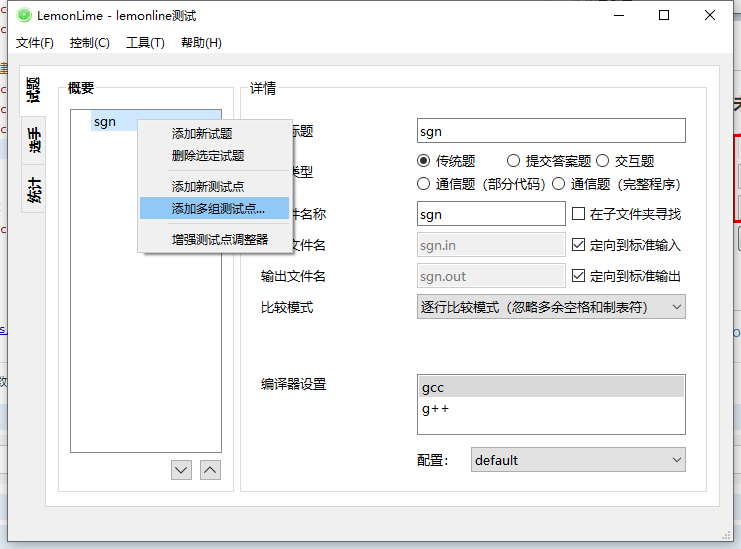Image resolution: width=741 pixels, height=549 pixels.
Task: Choose 添加多组测试点... from context menu
Action: 214,208
